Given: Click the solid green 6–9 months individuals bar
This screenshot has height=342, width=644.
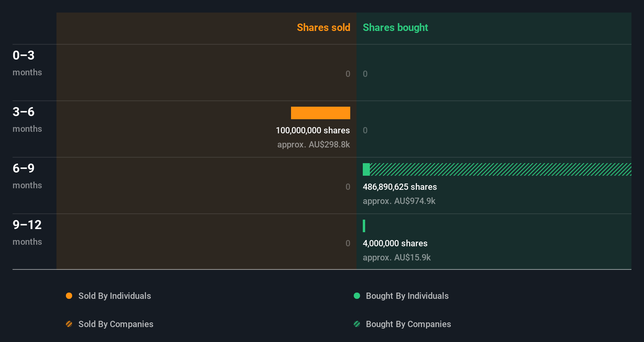Looking at the screenshot, I should pos(366,169).
